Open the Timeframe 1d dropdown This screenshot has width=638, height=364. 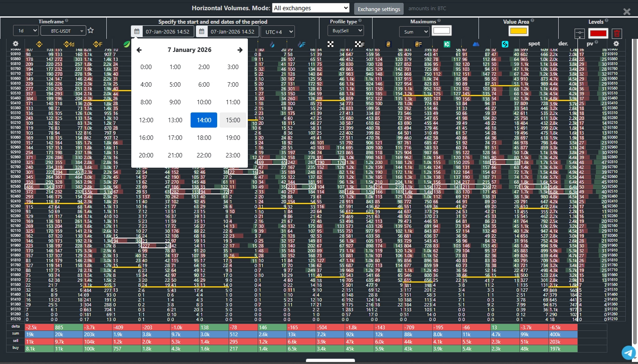(26, 31)
